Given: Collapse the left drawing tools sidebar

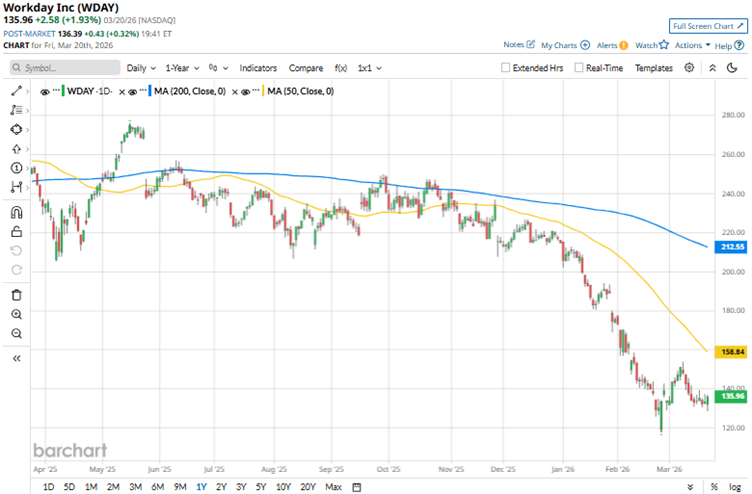Looking at the screenshot, I should tap(16, 357).
